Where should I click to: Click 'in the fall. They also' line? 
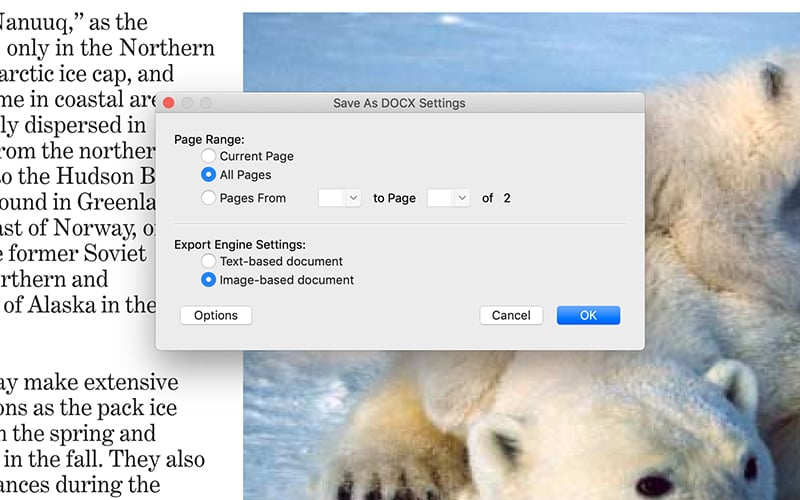pyautogui.click(x=104, y=459)
